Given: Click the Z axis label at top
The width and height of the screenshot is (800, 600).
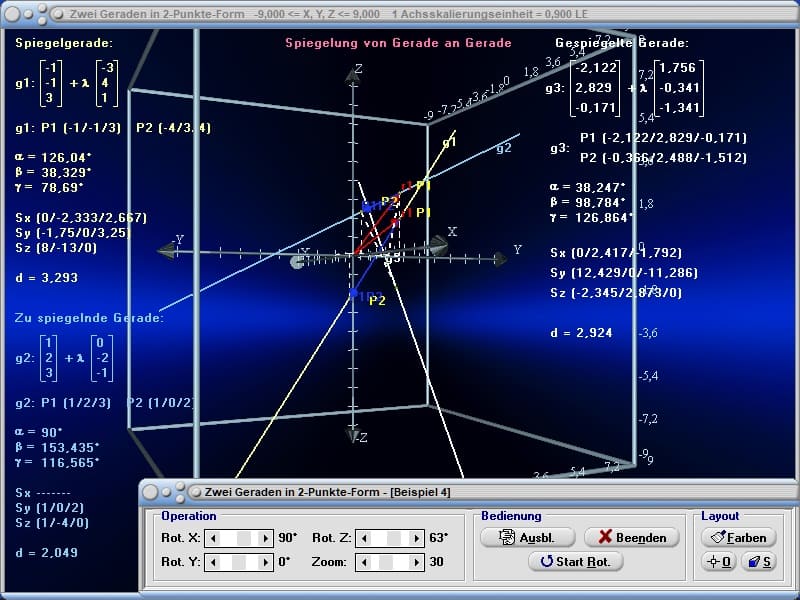Looking at the screenshot, I should pos(359,68).
